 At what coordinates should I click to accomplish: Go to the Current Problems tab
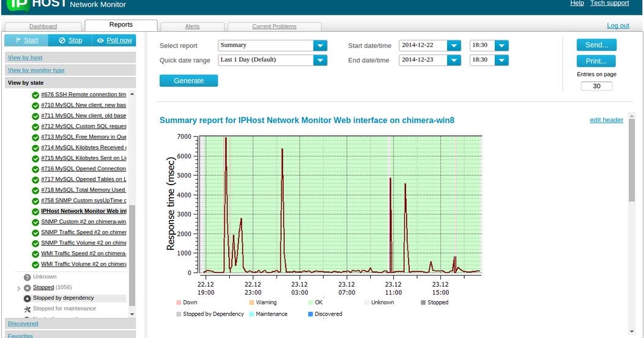pos(275,26)
